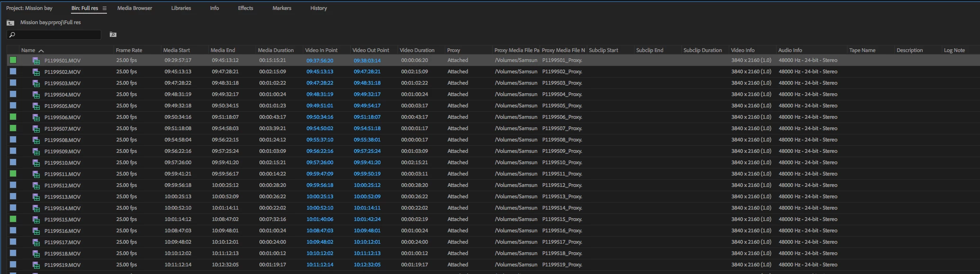The image size is (980, 274).
Task: Click blue label swatch of P1199502.MOV
Action: (x=13, y=71)
